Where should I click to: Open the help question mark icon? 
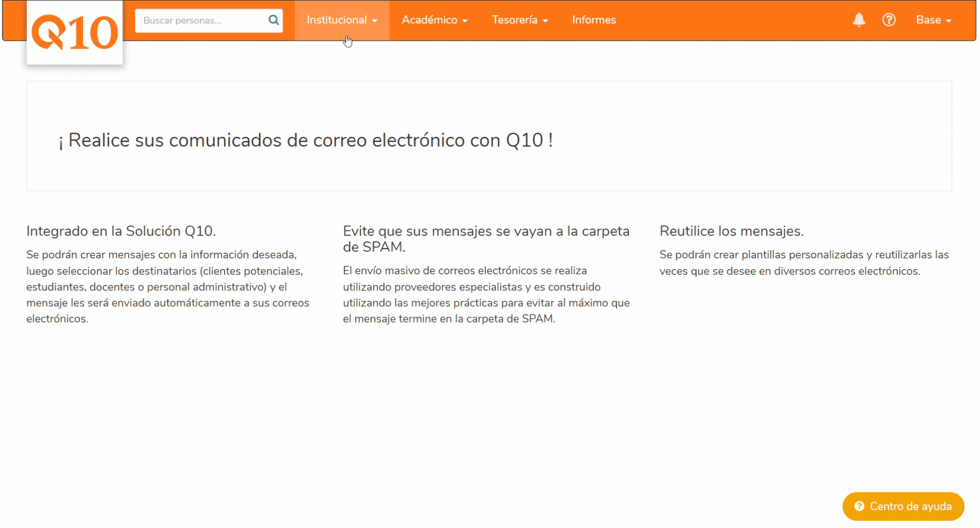click(x=889, y=20)
